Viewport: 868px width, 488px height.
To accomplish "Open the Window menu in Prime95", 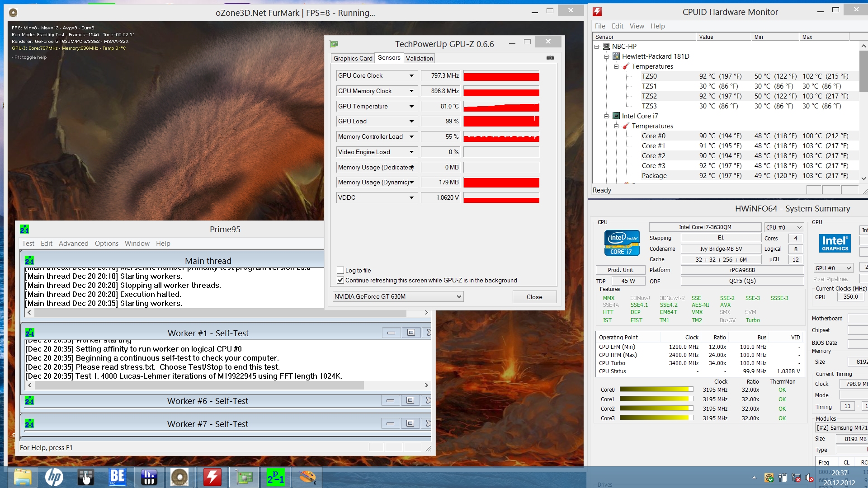I will click(x=137, y=244).
